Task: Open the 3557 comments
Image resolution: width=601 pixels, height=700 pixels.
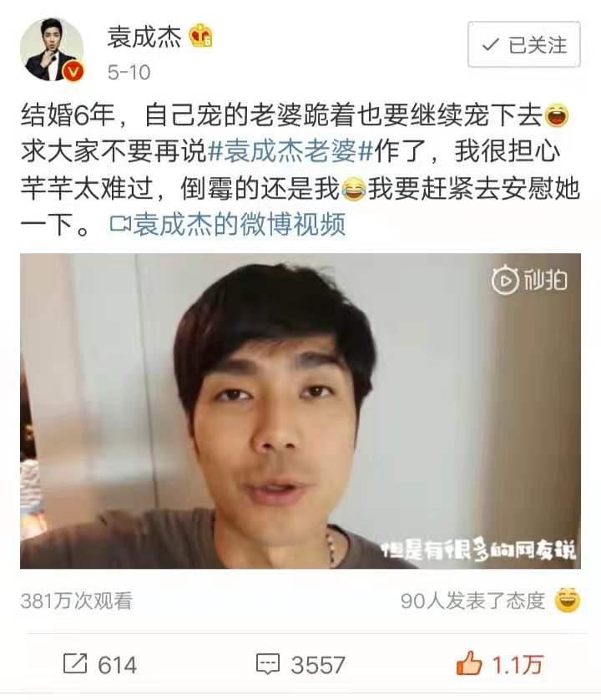Action: coord(318,665)
